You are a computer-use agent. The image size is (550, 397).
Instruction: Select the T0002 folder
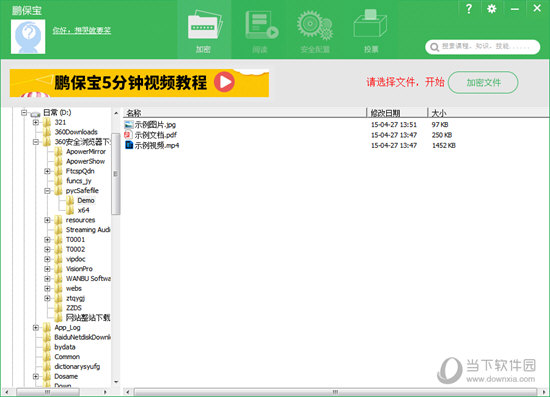(x=75, y=249)
